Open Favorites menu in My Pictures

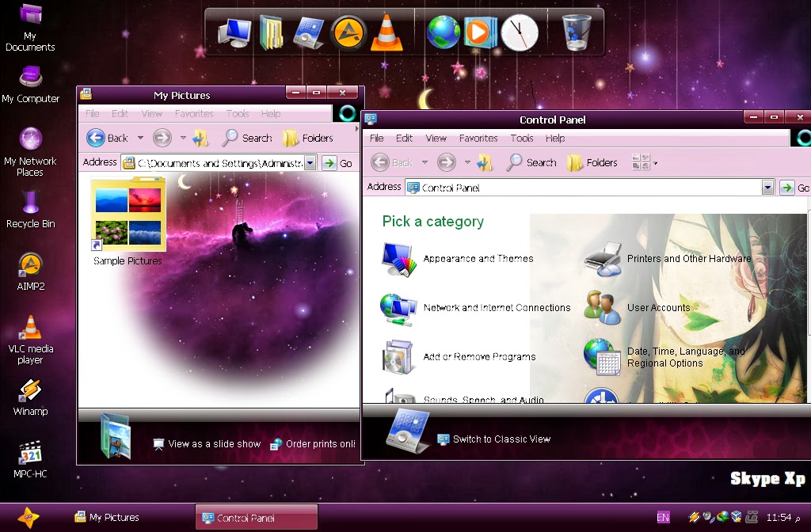[x=194, y=114]
